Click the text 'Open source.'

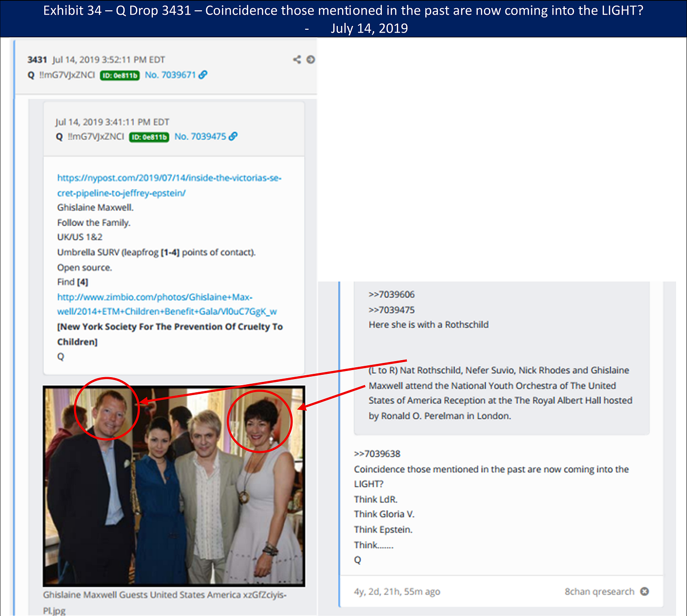(84, 268)
